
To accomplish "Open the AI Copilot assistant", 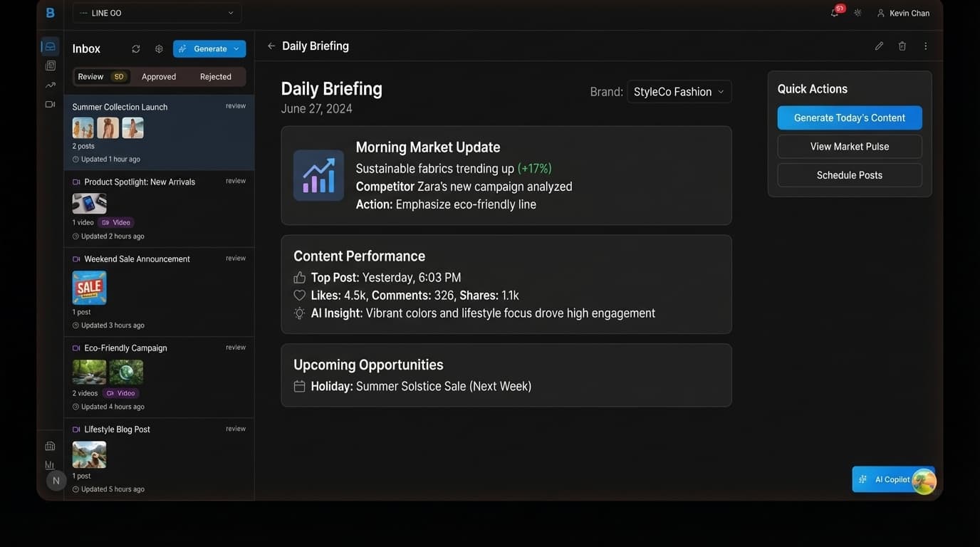I will point(889,479).
